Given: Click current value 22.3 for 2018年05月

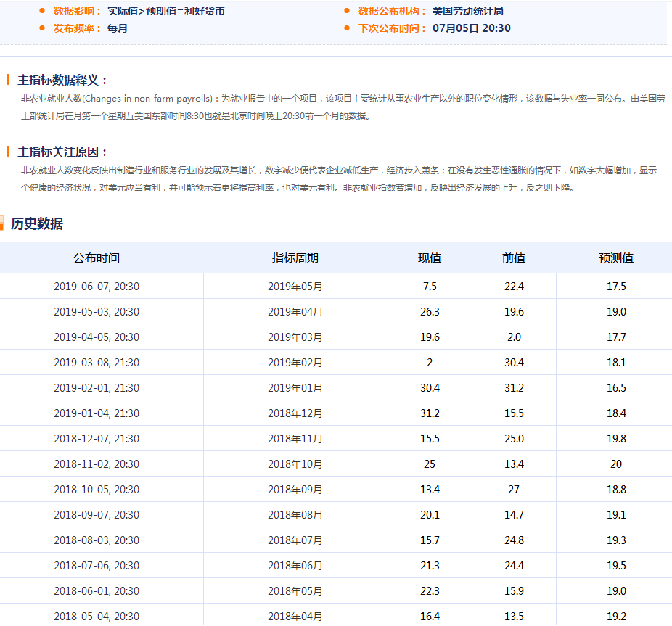Looking at the screenshot, I should click(x=430, y=591).
